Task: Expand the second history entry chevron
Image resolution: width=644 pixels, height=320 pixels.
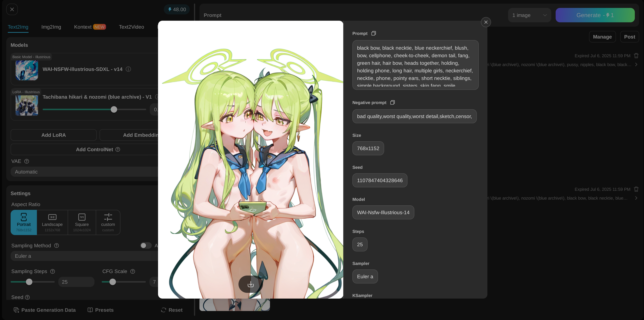Action: [636, 198]
